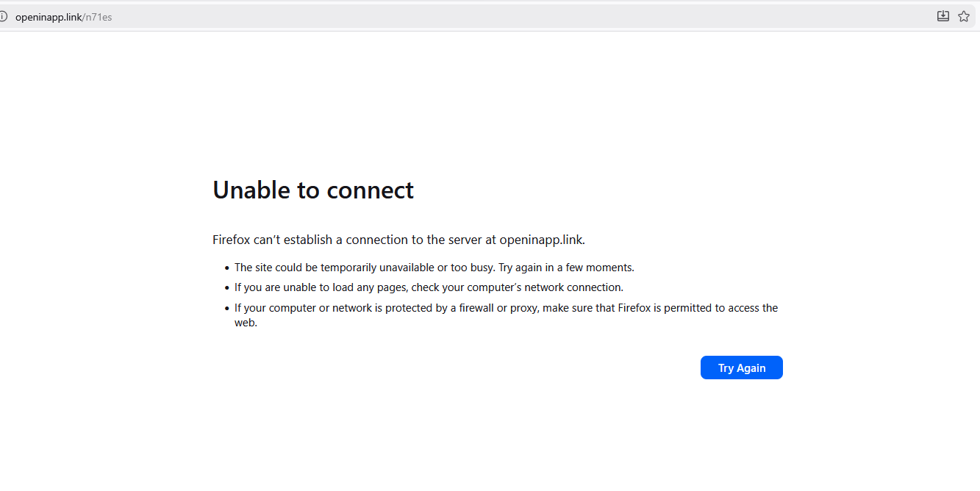Bookmark this page with the star icon

point(964,16)
